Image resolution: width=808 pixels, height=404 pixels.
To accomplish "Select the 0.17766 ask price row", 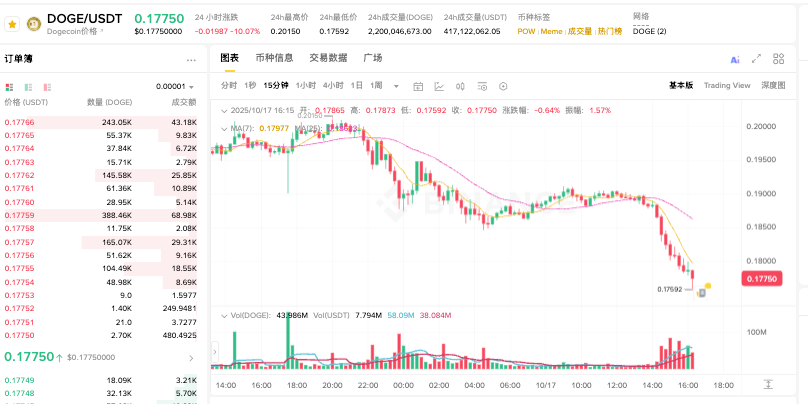I will click(x=100, y=122).
